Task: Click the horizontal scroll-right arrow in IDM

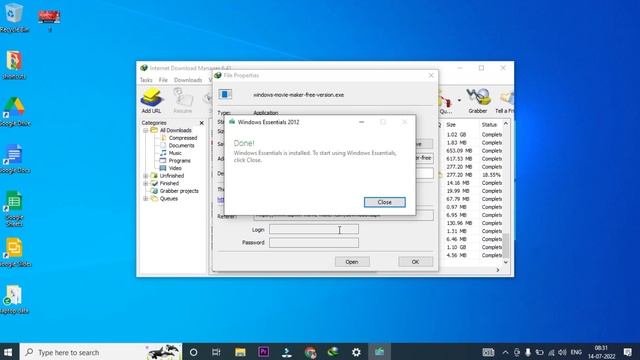Action: pyautogui.click(x=498, y=270)
